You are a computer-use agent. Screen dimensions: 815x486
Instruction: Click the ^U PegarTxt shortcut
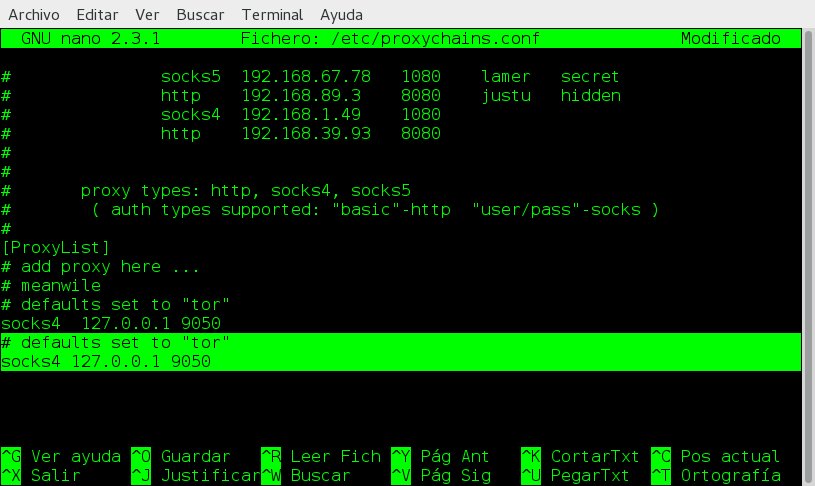pos(575,475)
